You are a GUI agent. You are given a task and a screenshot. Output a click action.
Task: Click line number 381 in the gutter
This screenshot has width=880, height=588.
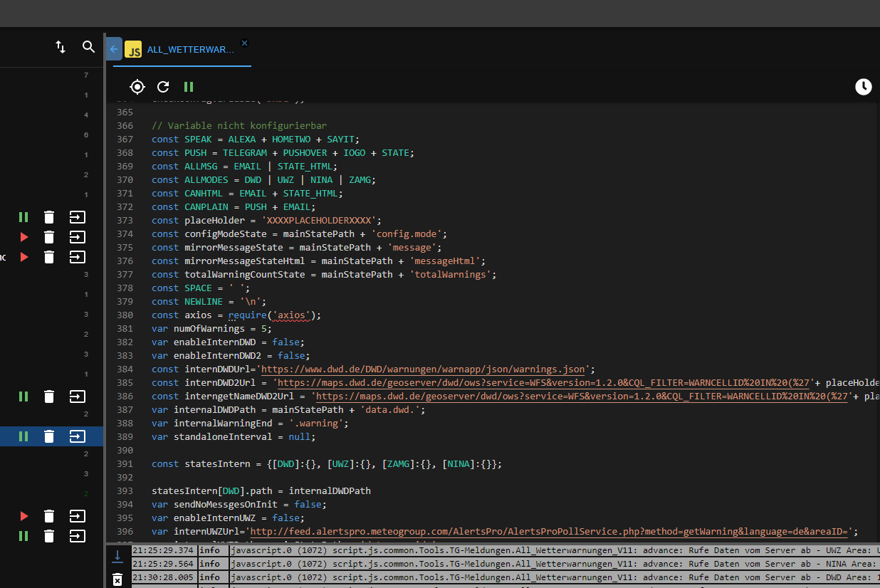[x=125, y=328]
